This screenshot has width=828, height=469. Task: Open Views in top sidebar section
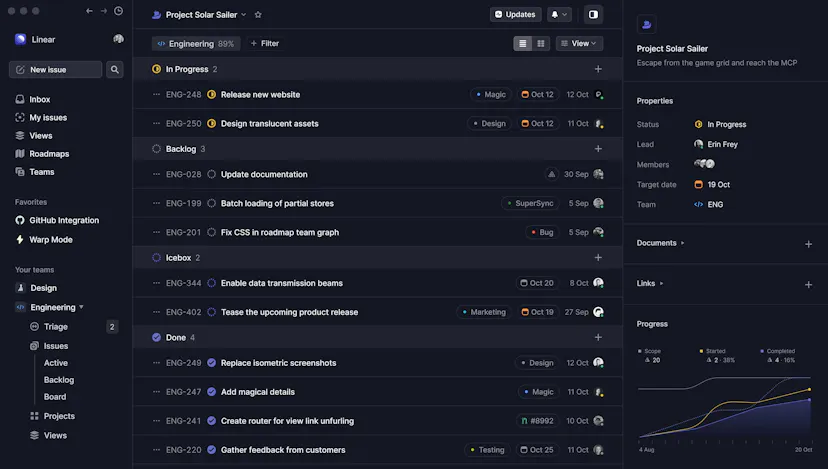[x=34, y=136]
